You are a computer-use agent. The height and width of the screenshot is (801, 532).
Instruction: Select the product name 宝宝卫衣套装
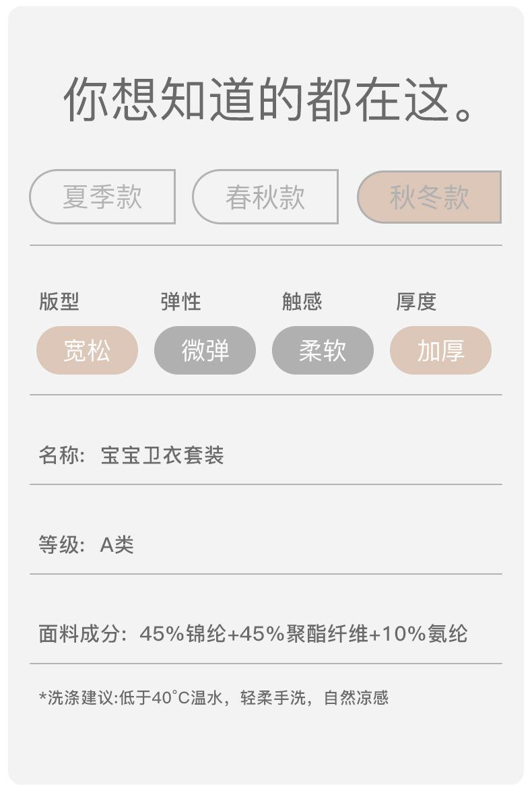pyautogui.click(x=162, y=455)
